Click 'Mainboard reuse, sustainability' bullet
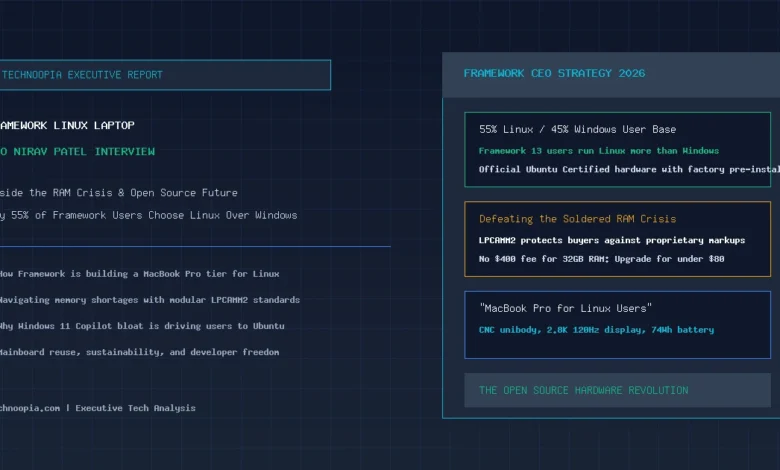 [139, 352]
